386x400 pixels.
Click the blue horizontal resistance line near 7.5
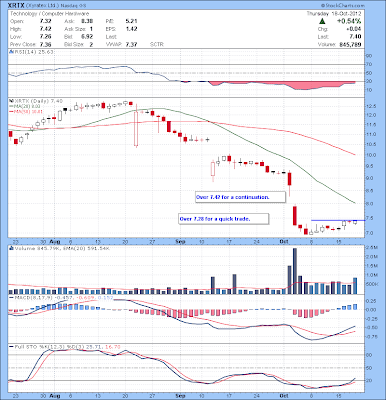click(x=338, y=220)
